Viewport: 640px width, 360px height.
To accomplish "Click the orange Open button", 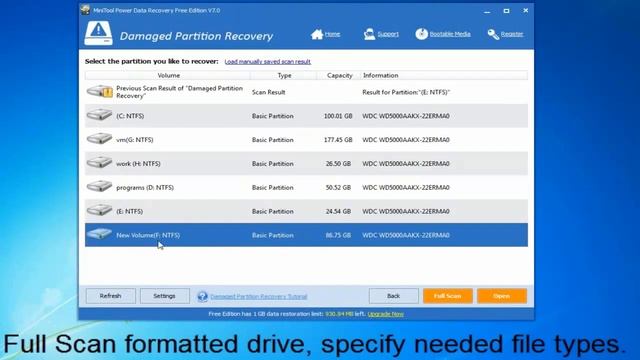I will (502, 296).
